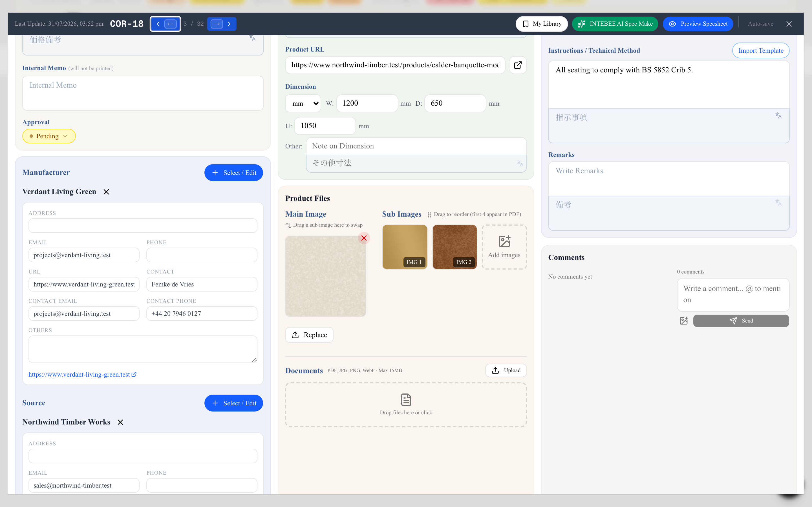
Task: Go to next item arrow
Action: [x=217, y=24]
